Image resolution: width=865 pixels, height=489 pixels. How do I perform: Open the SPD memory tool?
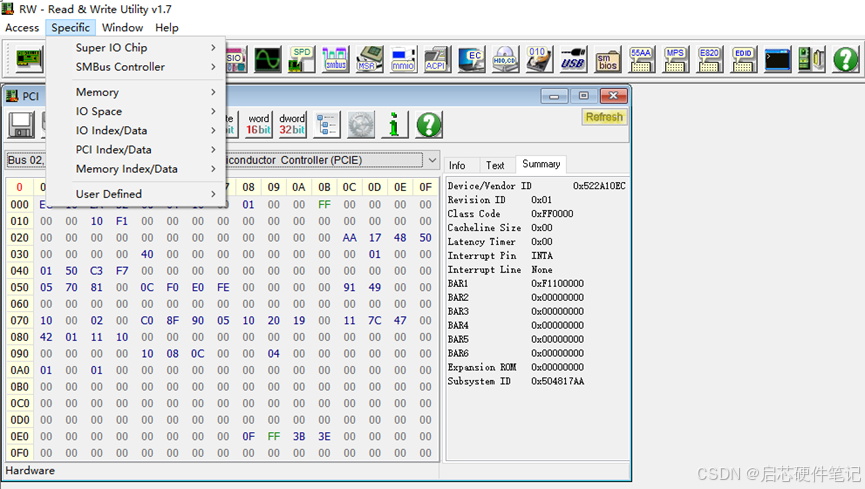[x=301, y=60]
